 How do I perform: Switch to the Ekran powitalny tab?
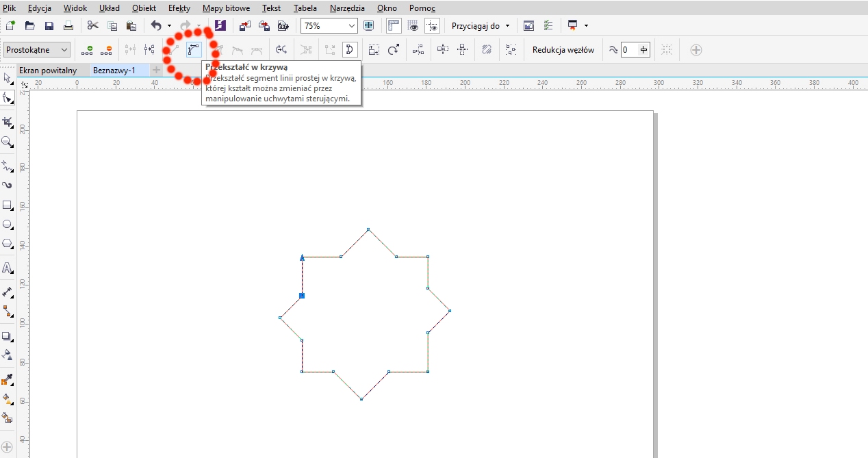tap(48, 71)
